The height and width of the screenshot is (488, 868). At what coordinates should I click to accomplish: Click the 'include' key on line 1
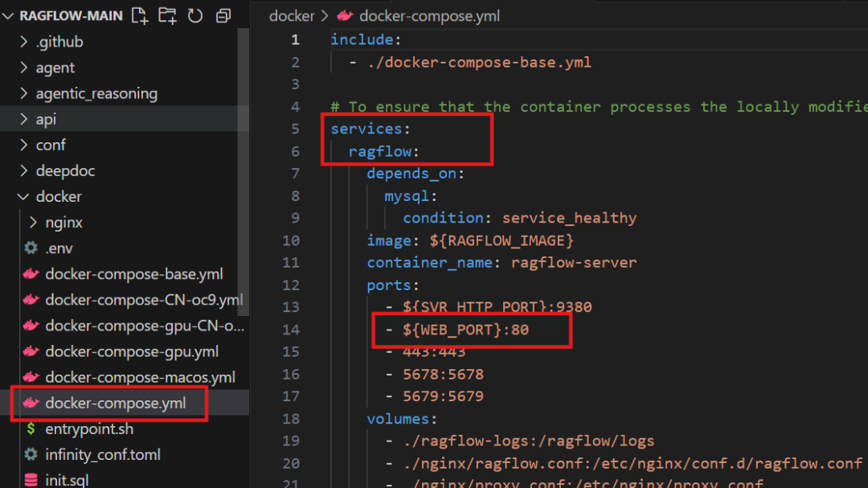pyautogui.click(x=362, y=40)
